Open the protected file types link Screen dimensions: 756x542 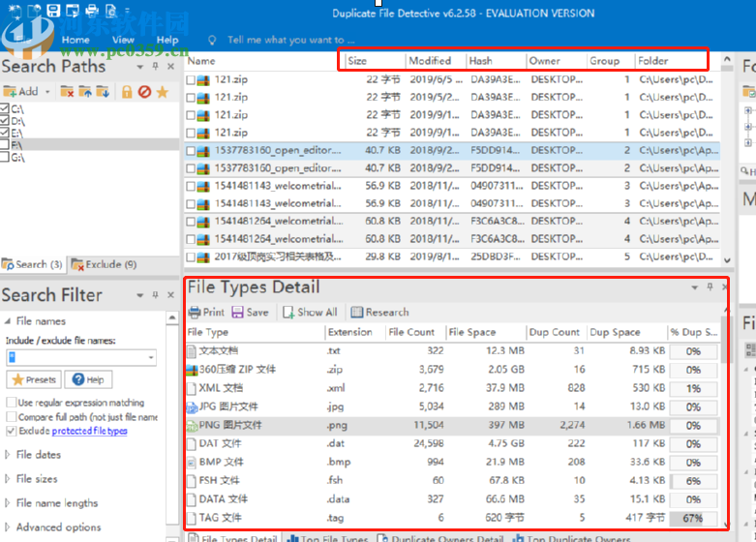89,431
